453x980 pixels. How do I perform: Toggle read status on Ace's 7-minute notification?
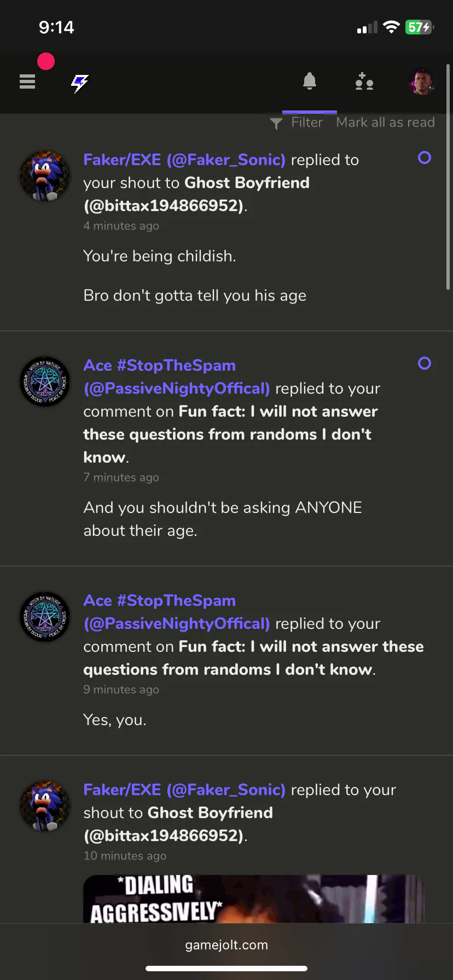[425, 364]
